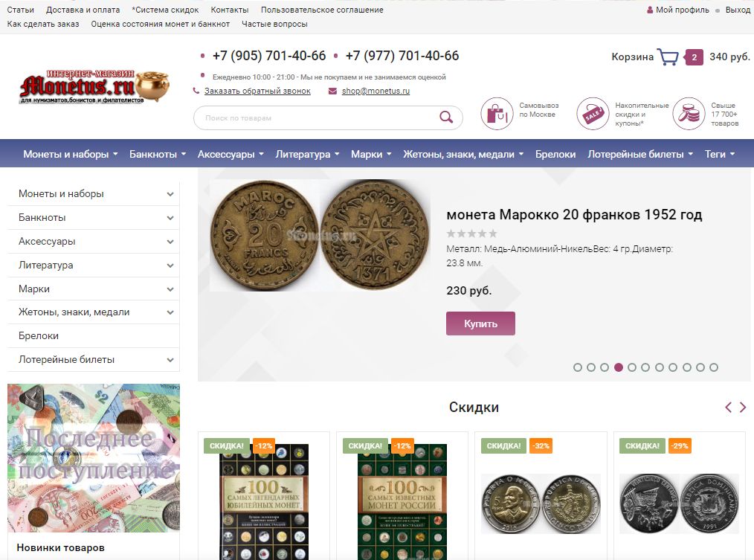Click the search magnifier icon
The image size is (754, 560).
446,118
